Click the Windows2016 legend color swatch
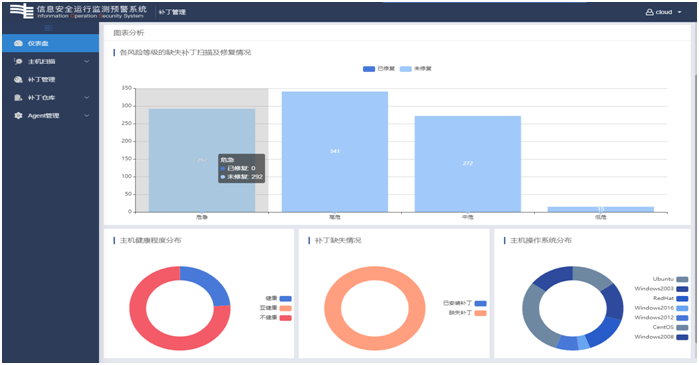This screenshot has width=699, height=365. 682,308
